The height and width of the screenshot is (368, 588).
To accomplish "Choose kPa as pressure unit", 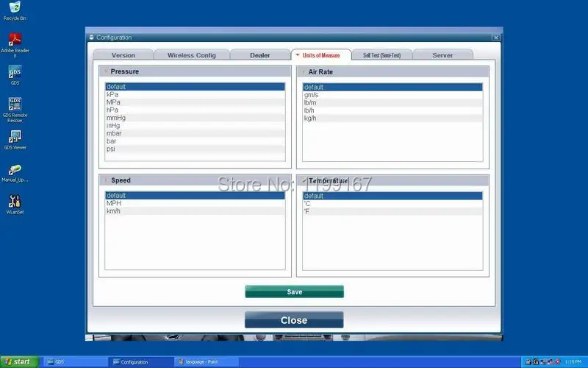I will [195, 95].
